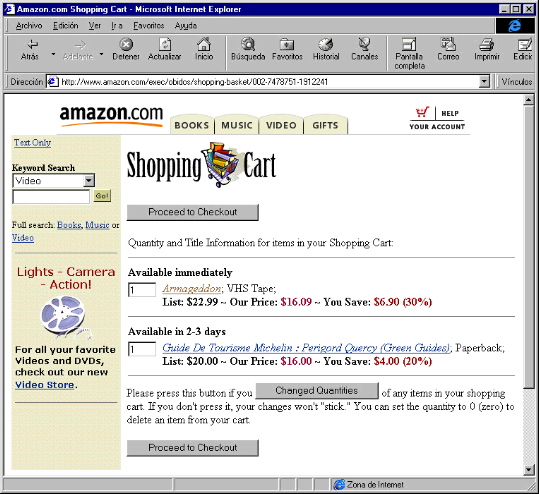Switch to the BOOKS tab

click(x=192, y=125)
